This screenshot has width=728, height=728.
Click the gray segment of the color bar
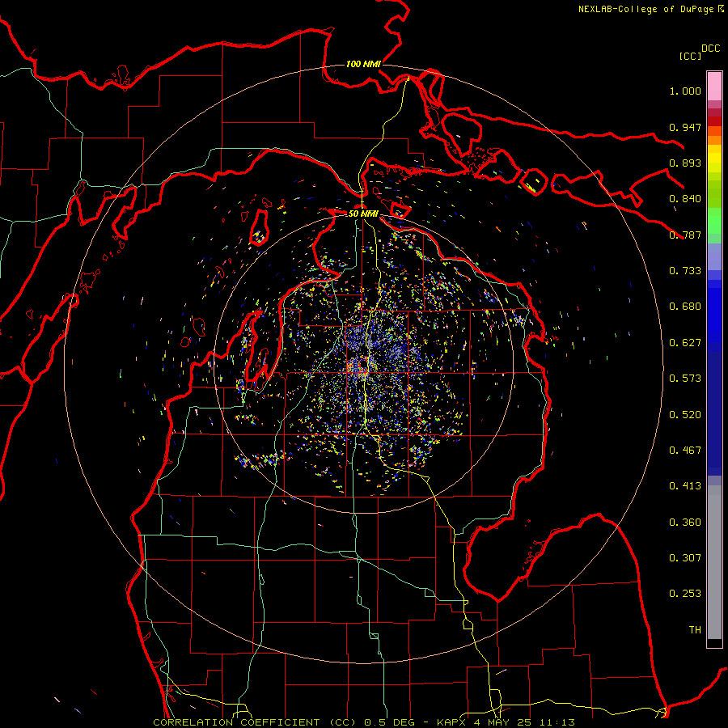point(714,562)
